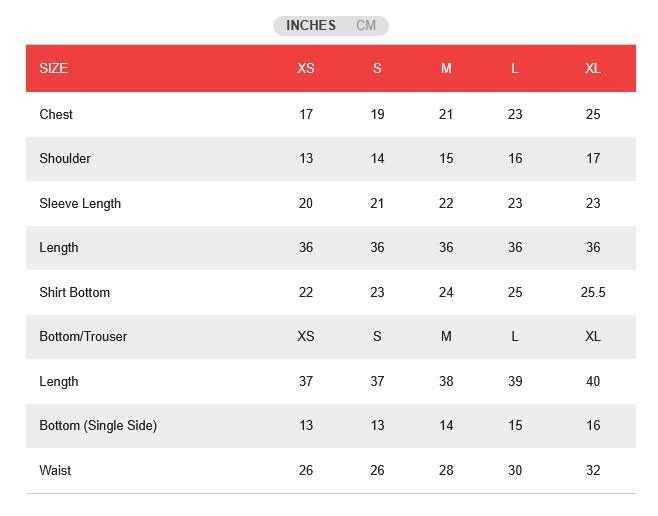The height and width of the screenshot is (516, 658).
Task: Click the Waist row label
Action: [56, 471]
